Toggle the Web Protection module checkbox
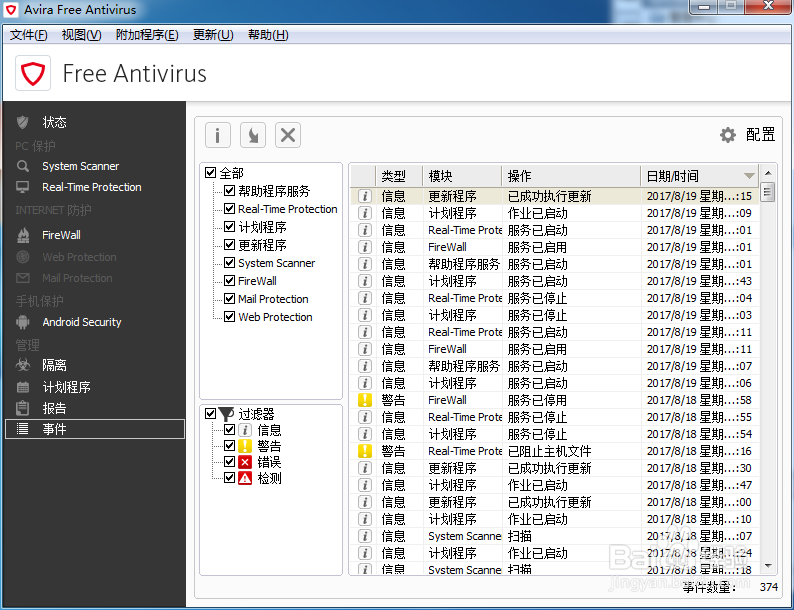Image resolution: width=794 pixels, height=610 pixels. pyautogui.click(x=229, y=316)
